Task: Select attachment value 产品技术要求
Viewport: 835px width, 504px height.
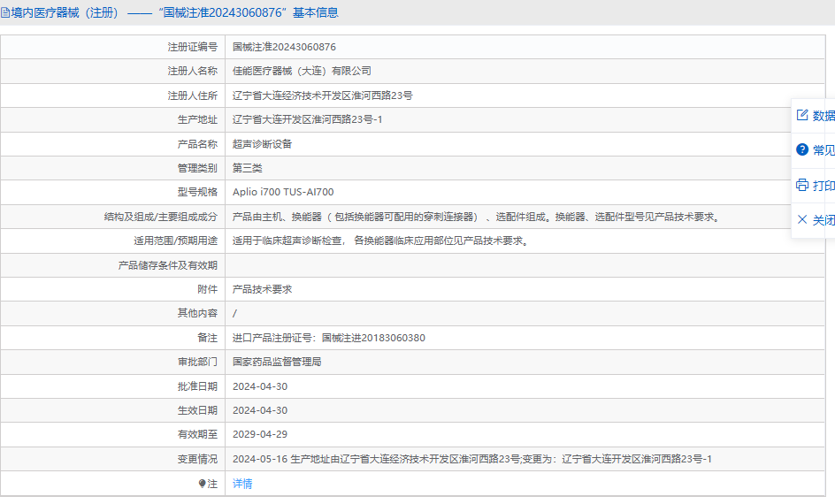Action: (x=262, y=289)
